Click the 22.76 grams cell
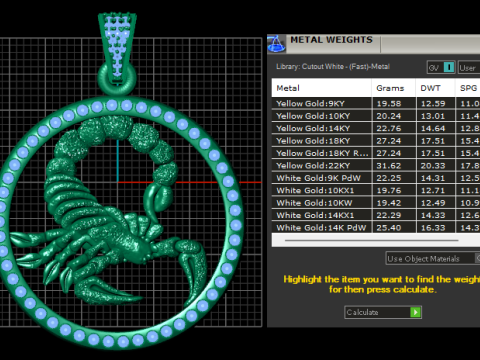480x360 pixels. tap(394, 128)
